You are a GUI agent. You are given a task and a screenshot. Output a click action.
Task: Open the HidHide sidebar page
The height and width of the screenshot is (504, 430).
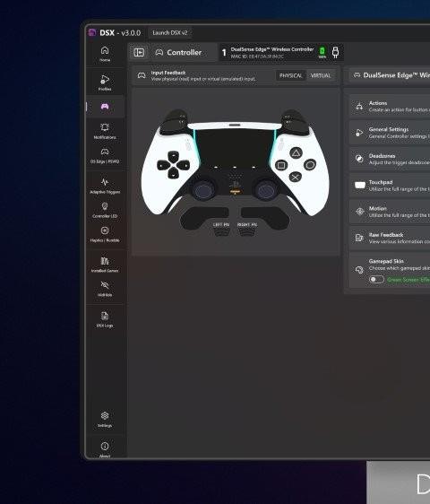pyautogui.click(x=105, y=289)
